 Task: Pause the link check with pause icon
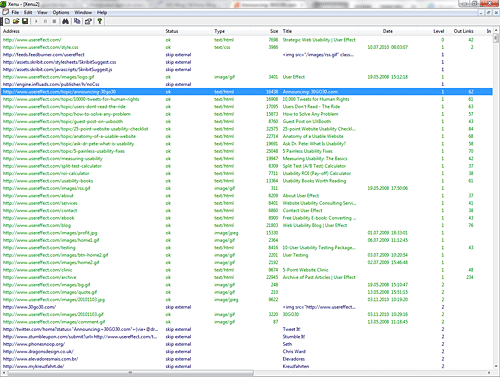point(45,21)
